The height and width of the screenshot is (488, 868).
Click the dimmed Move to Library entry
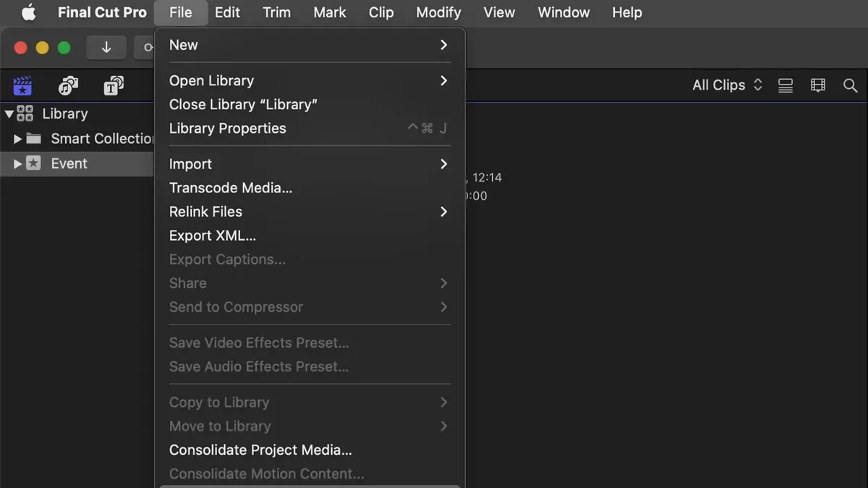click(310, 426)
